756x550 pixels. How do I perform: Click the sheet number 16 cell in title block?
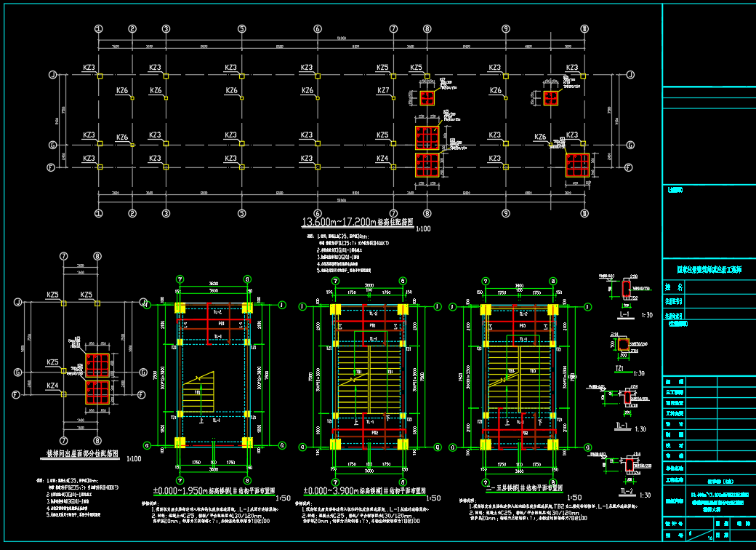tap(709, 537)
